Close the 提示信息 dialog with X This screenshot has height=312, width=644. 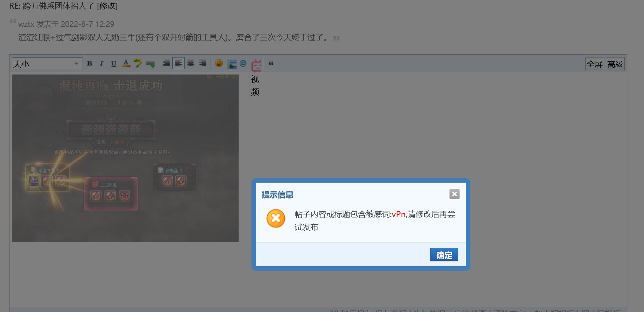point(454,194)
